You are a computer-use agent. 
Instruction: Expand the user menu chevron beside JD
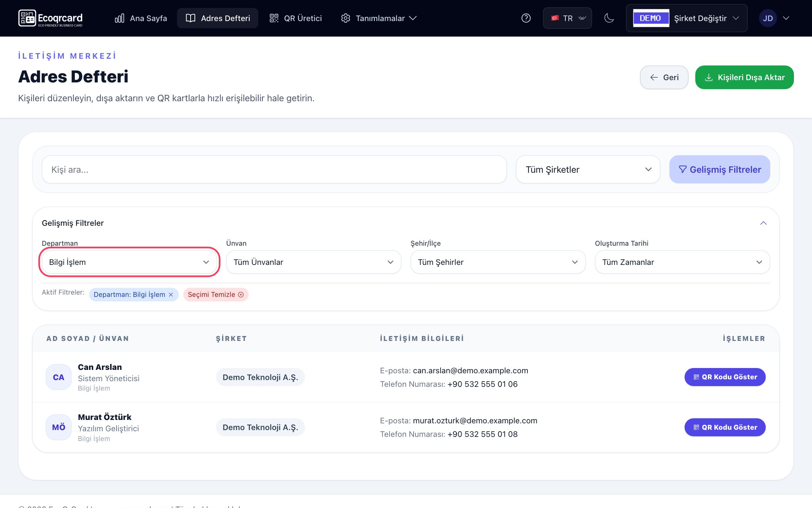(786, 18)
